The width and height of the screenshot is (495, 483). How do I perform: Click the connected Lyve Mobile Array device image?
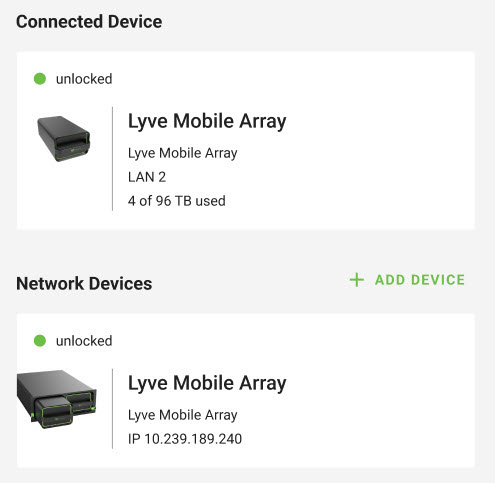click(64, 139)
